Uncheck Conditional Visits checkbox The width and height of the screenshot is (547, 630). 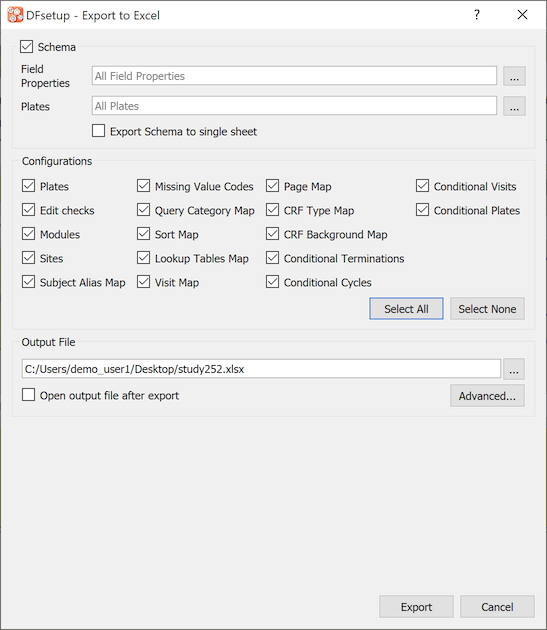tap(422, 186)
